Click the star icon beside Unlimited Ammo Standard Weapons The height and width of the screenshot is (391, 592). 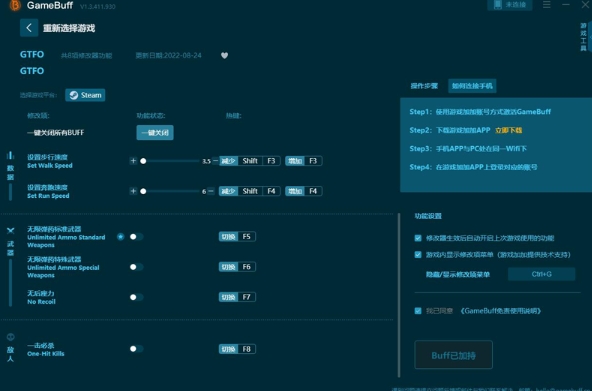(120, 237)
